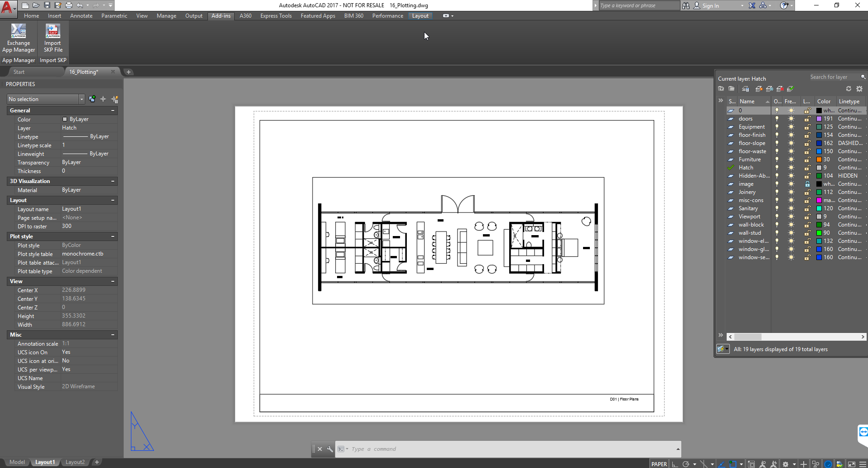
Task: Click the New Layer icon in Layer panel
Action: coord(758,89)
